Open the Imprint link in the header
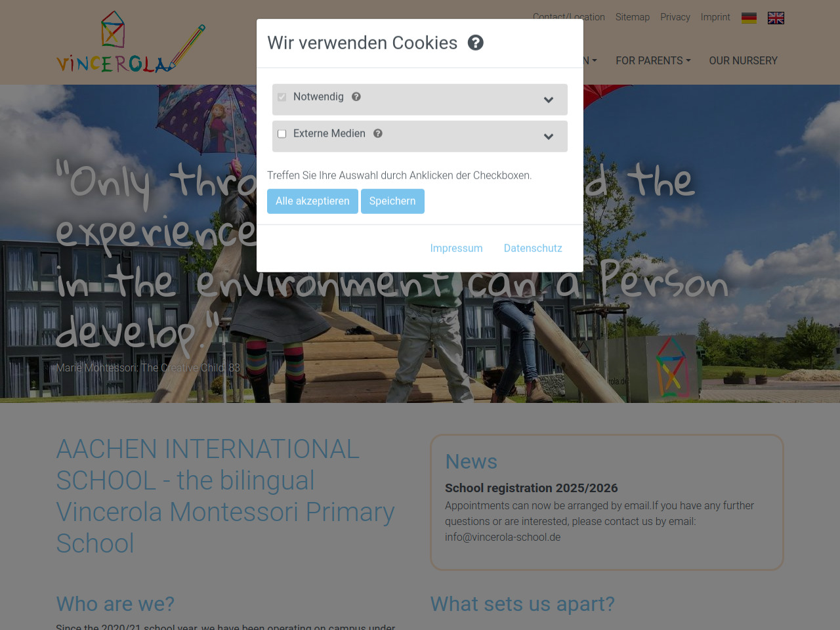 point(715,17)
